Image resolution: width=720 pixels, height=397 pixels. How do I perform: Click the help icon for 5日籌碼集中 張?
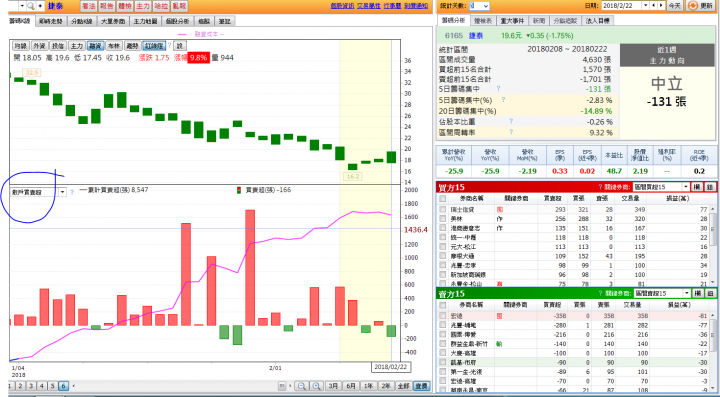tap(498, 89)
